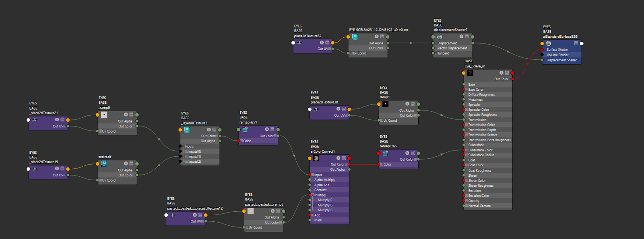Change view mode icon on Eye_Sclera_m node

coord(507,73)
